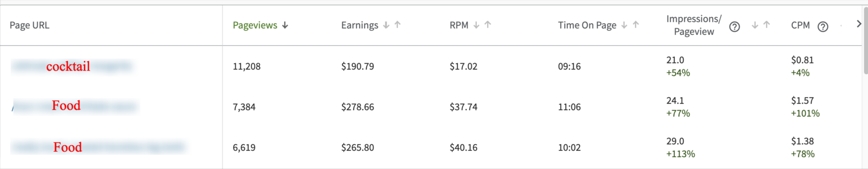Sort Time On Page descending
The image size is (868, 169).
pyautogui.click(x=624, y=25)
